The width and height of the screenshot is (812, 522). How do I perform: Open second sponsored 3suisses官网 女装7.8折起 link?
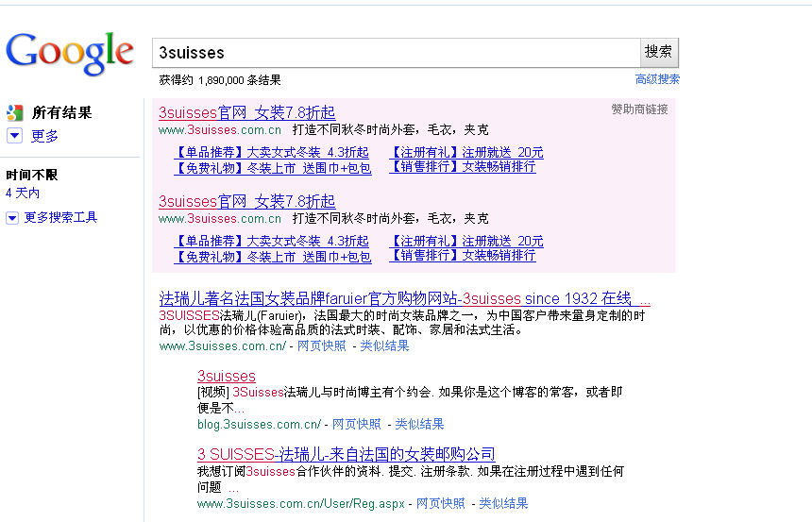point(247,201)
